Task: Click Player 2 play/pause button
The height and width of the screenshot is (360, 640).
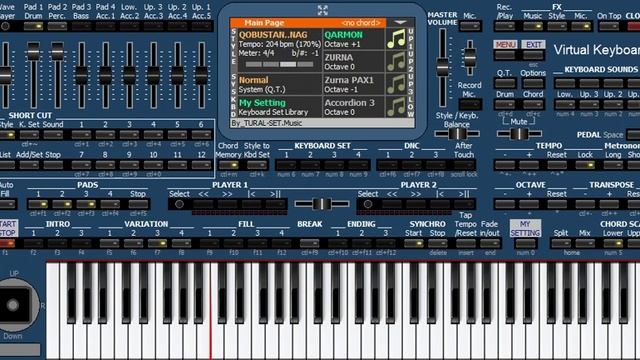Action: pyautogui.click(x=464, y=204)
